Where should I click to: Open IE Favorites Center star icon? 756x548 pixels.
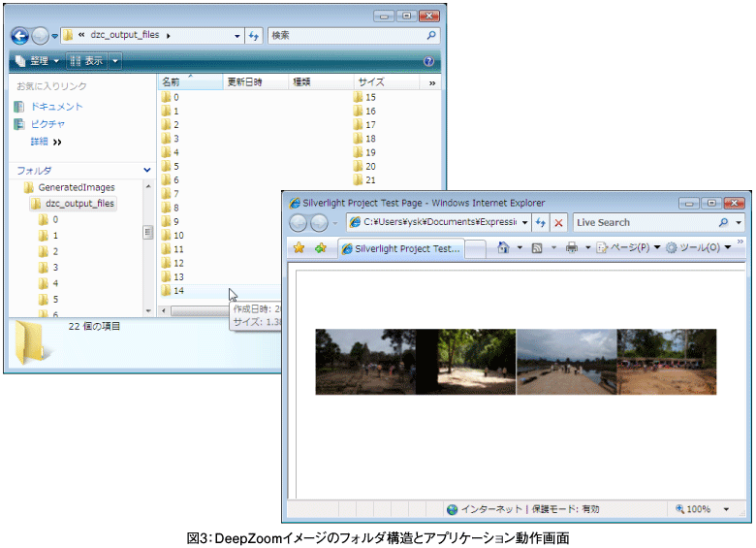[x=299, y=248]
